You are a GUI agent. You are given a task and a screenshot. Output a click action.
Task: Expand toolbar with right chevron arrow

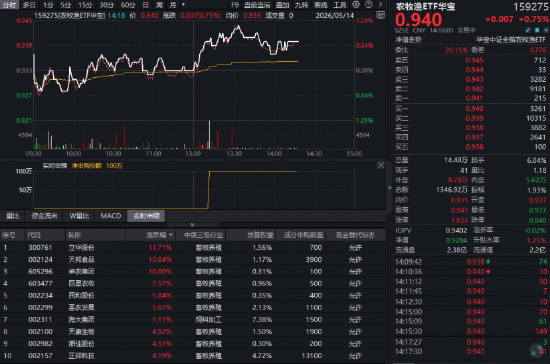(x=381, y=5)
